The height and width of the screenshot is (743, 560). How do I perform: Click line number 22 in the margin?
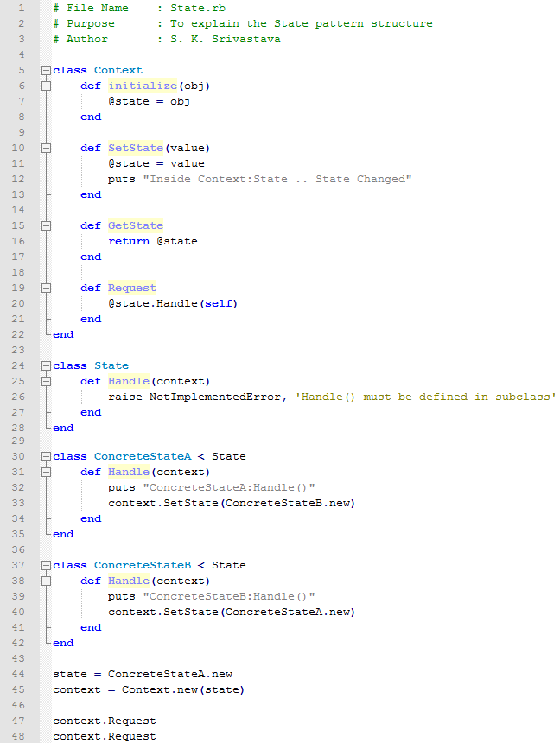pos(18,334)
